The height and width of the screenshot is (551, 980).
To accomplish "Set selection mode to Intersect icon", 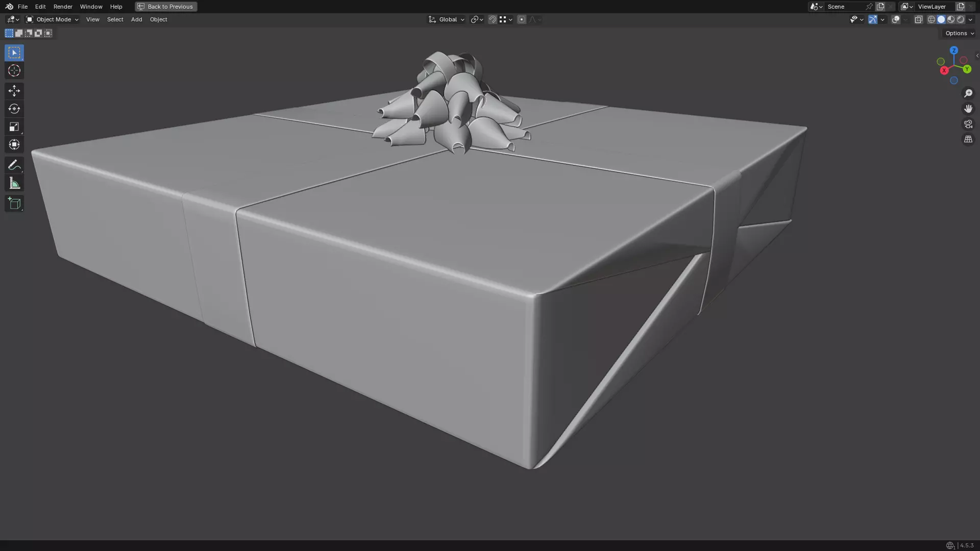I will (x=48, y=33).
